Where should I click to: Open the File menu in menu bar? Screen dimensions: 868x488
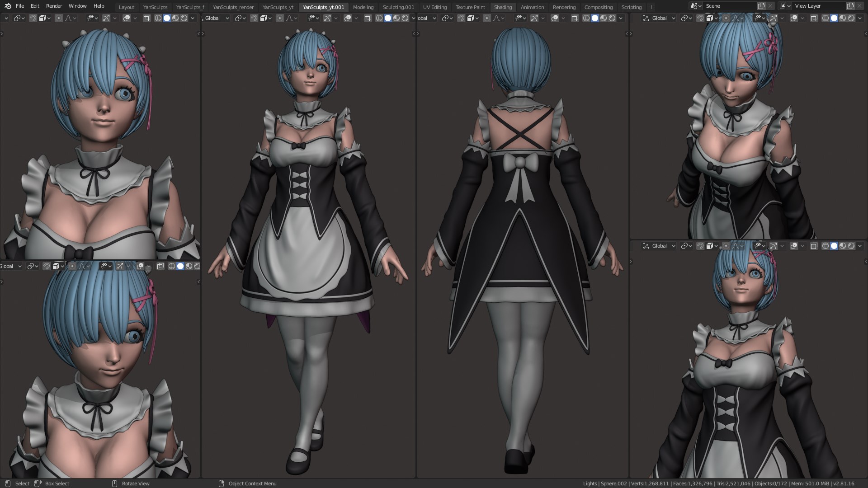20,6
